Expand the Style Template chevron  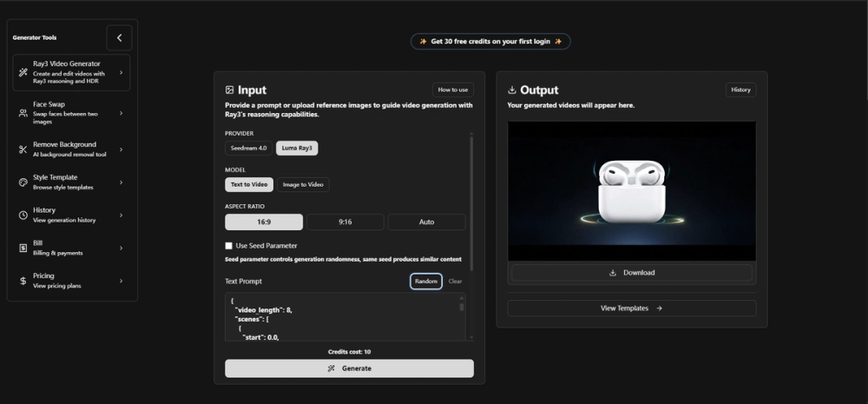pos(122,182)
